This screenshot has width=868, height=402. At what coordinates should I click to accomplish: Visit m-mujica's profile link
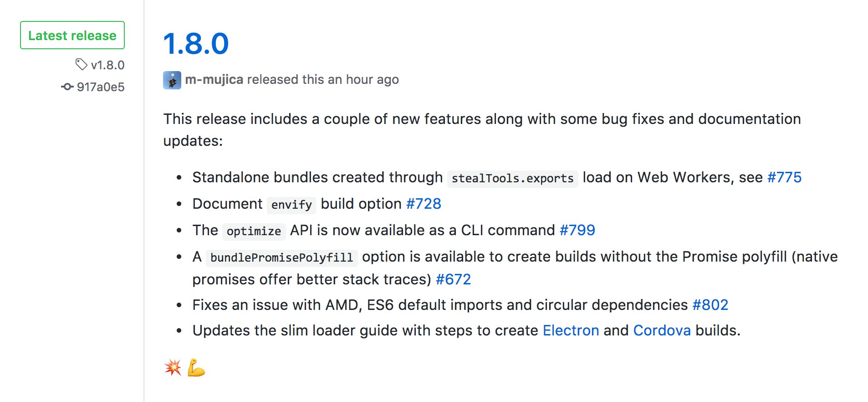pos(214,79)
